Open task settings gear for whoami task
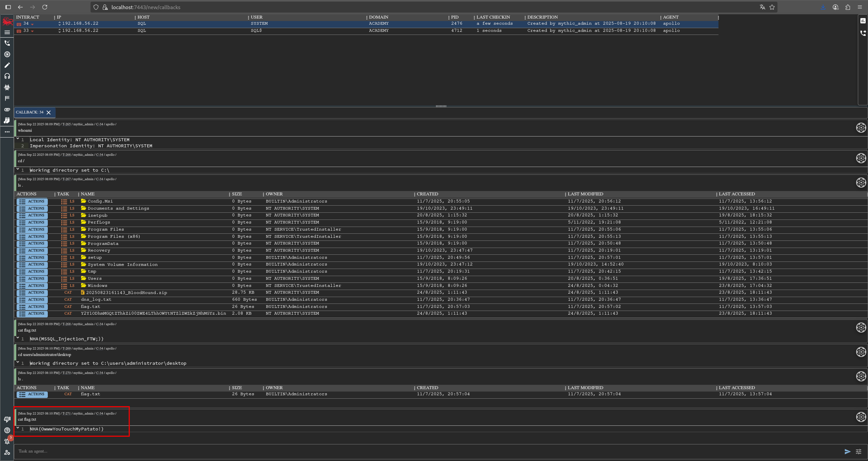The width and height of the screenshot is (868, 461). click(861, 128)
